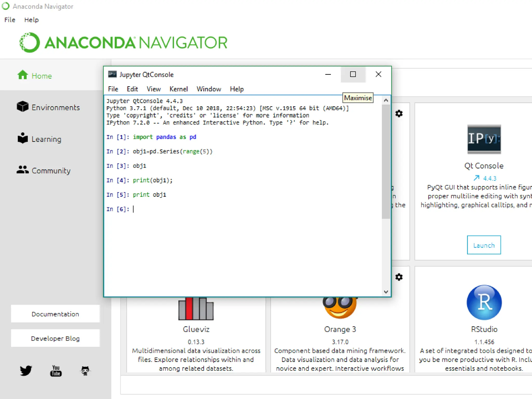Open the Developer Blog button

tap(55, 338)
